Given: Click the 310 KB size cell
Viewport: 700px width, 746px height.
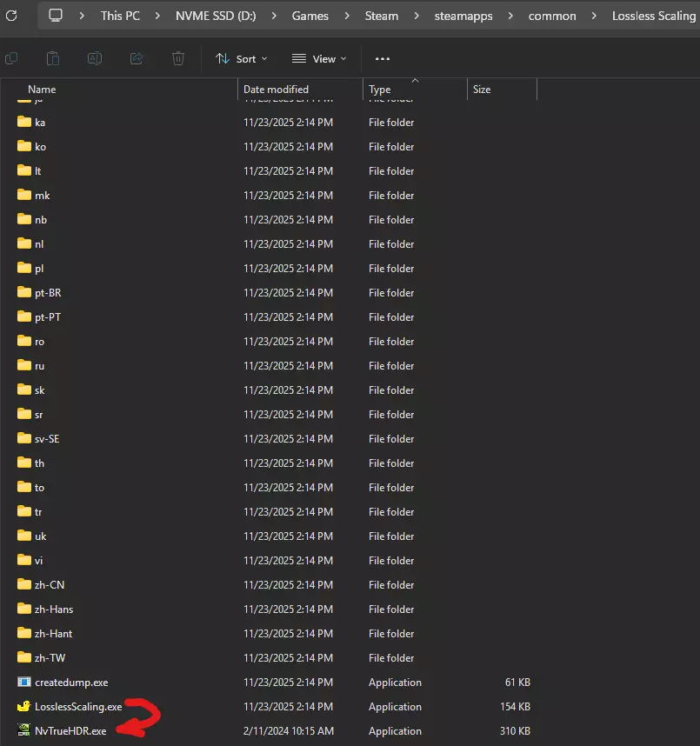Looking at the screenshot, I should click(515, 730).
